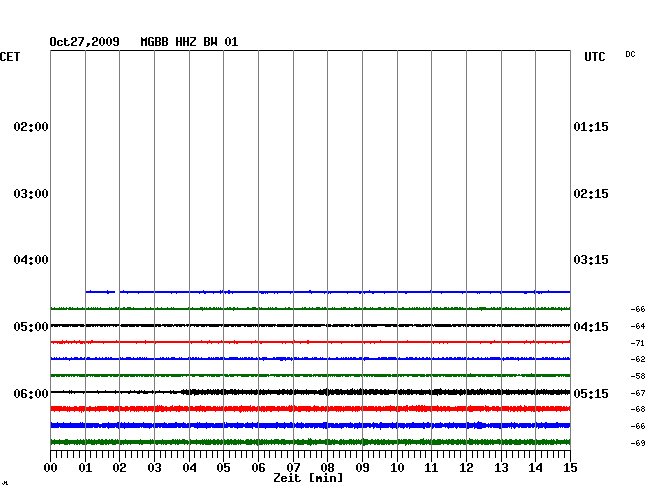This screenshot has width=650, height=494.
Task: Click the 05:15 UTC time label
Action: [591, 393]
